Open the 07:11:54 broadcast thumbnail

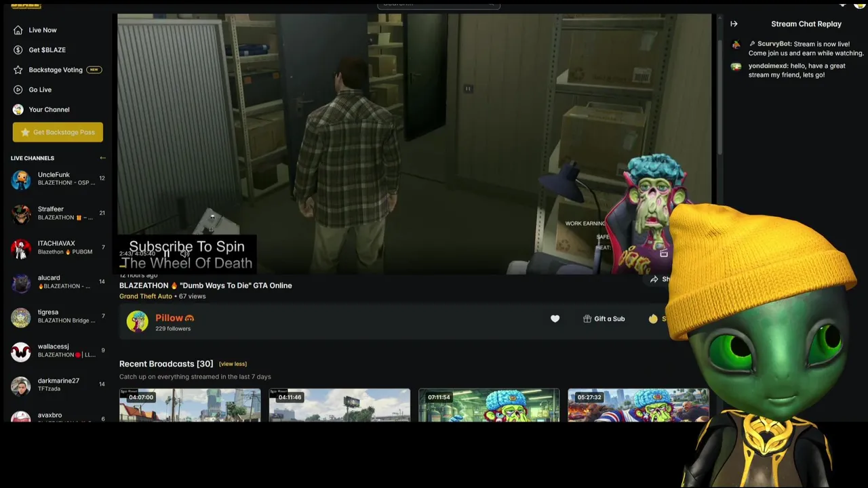pyautogui.click(x=489, y=405)
